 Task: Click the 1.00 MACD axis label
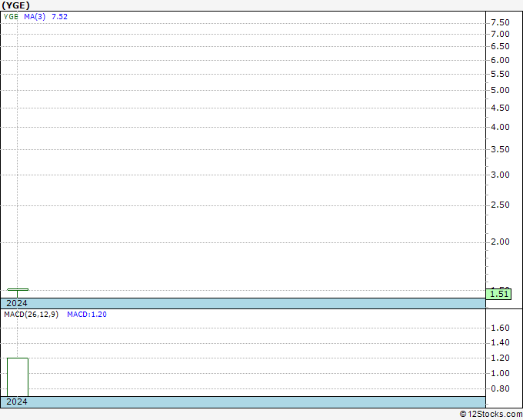501,373
